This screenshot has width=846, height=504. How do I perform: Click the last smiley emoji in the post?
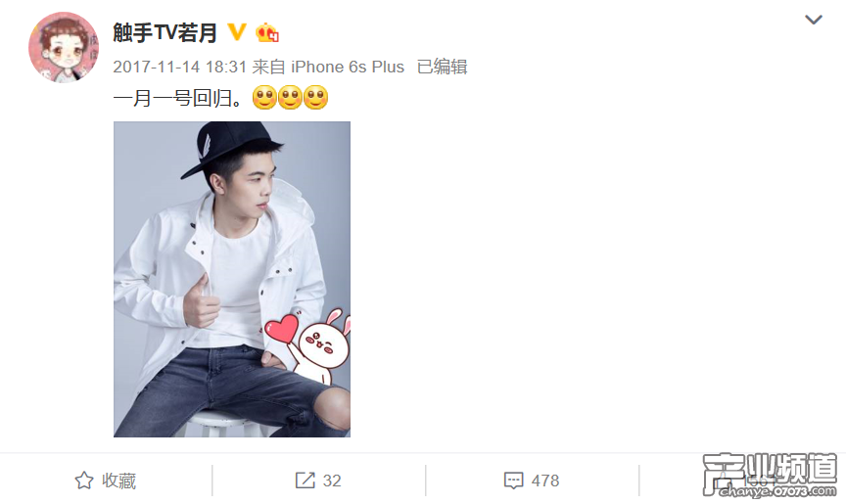(315, 98)
